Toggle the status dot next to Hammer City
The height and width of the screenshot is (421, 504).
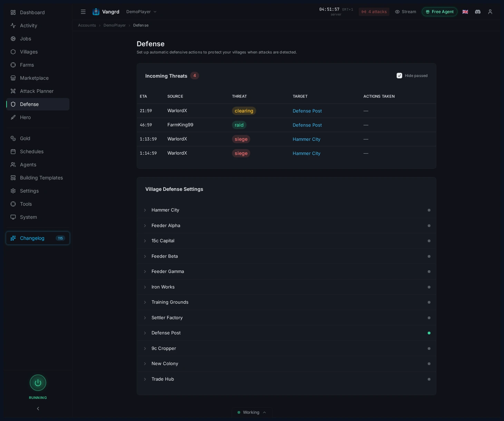point(429,210)
